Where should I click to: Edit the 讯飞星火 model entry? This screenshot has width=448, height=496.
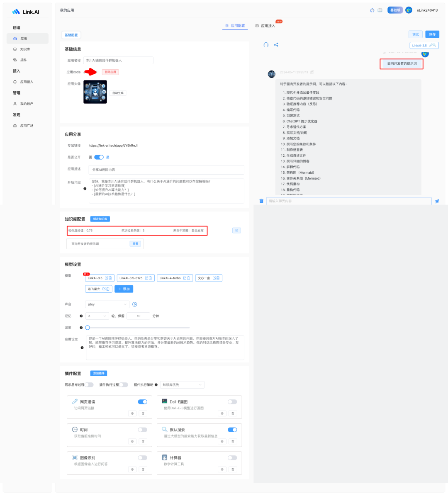[x=104, y=289]
